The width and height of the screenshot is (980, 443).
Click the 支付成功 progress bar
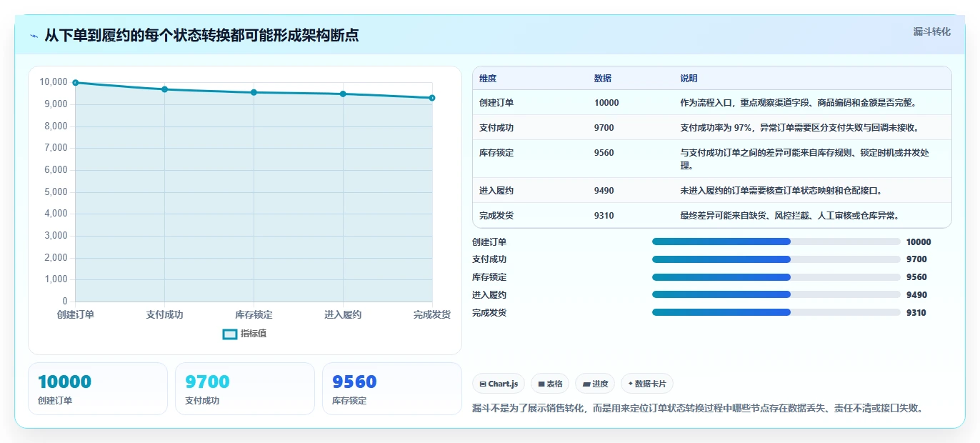[776, 259]
